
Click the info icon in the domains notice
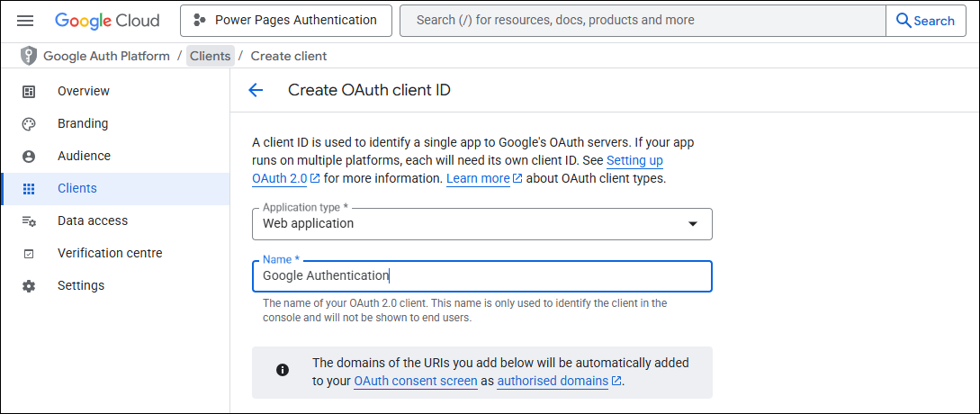click(283, 370)
